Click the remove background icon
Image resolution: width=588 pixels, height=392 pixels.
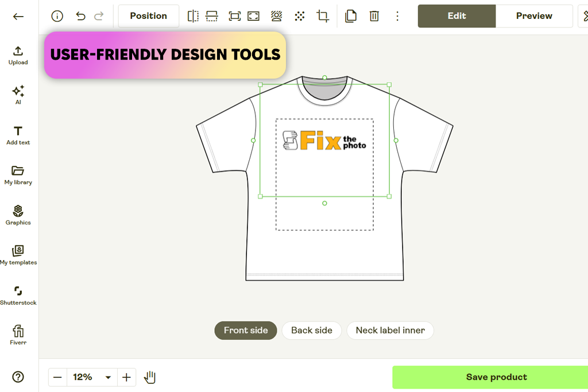point(276,16)
